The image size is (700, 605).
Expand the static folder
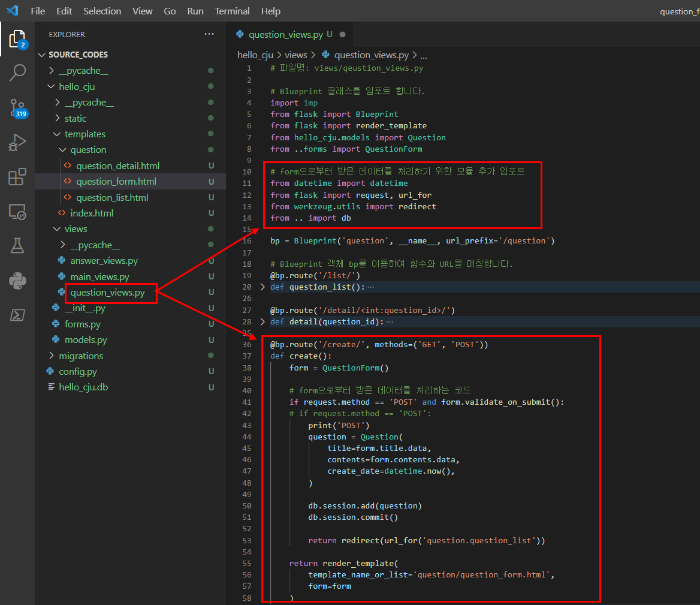57,118
